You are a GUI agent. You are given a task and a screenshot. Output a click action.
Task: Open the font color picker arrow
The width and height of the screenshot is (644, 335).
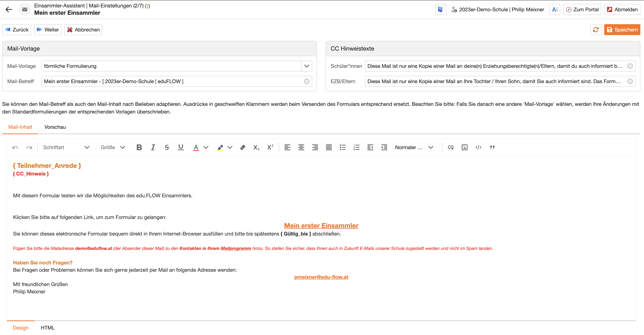coord(206,147)
